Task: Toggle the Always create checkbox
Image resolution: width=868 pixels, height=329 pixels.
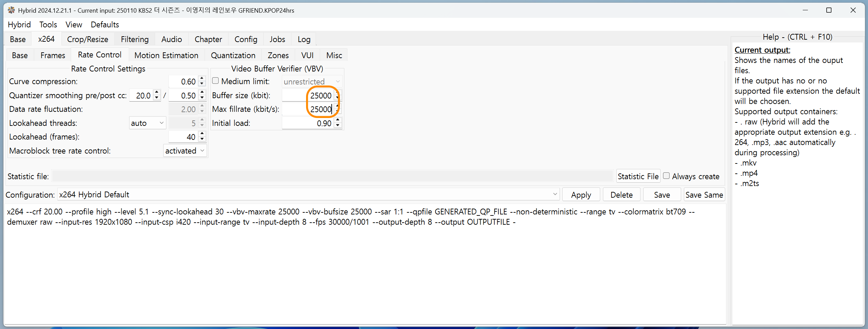Action: (x=666, y=176)
